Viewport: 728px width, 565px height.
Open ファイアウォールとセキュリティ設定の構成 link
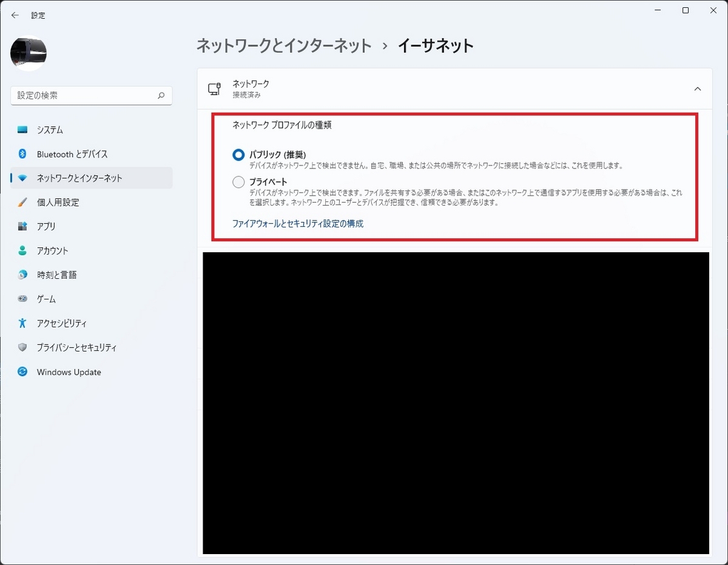click(x=298, y=224)
